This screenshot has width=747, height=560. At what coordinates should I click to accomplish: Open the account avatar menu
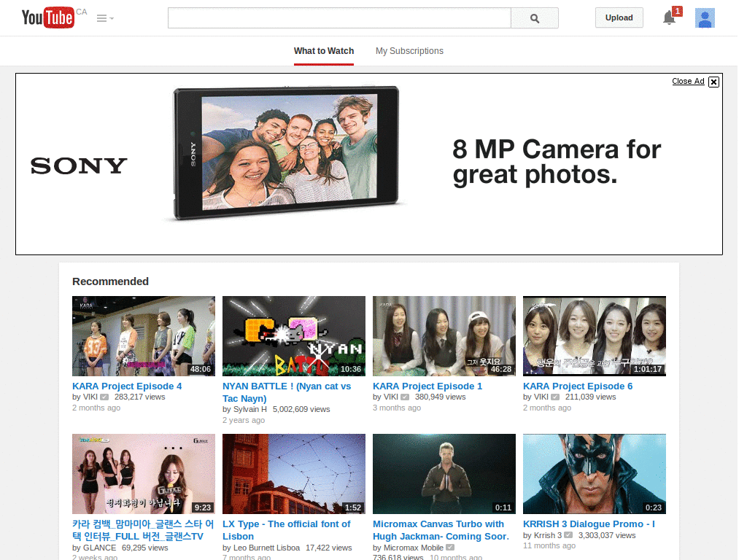pos(705,18)
